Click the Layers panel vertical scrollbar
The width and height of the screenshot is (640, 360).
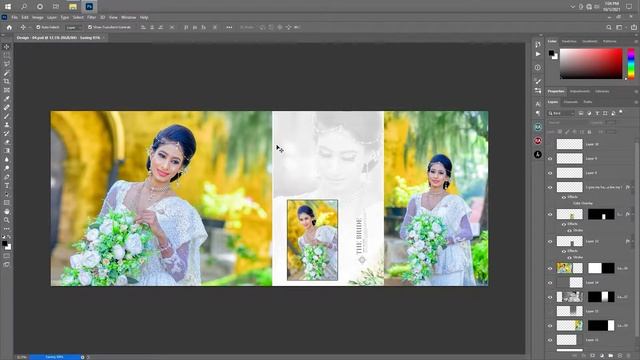637,241
